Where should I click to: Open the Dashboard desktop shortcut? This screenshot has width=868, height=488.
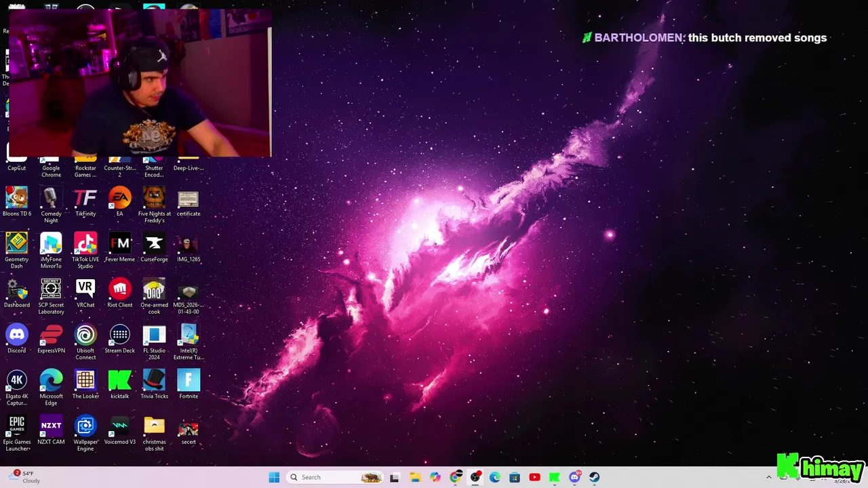[17, 293]
